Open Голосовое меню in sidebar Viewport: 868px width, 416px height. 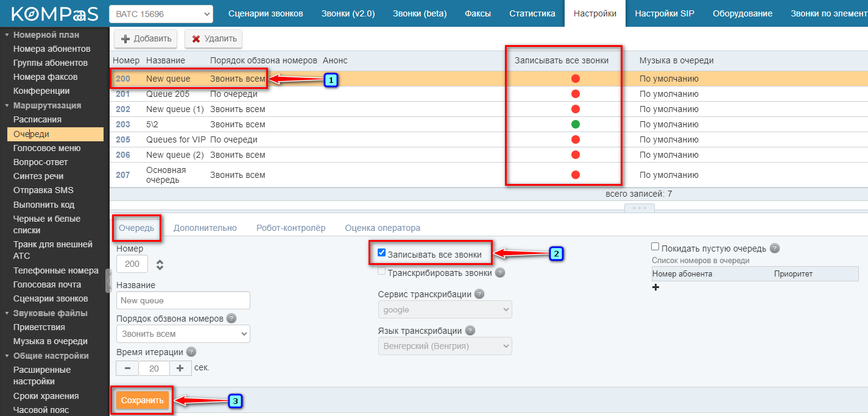(x=47, y=148)
